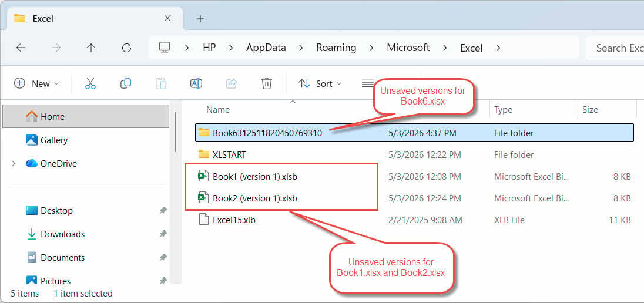Image resolution: width=644 pixels, height=303 pixels.
Task: Click the Copy icon in toolbar
Action: point(126,84)
